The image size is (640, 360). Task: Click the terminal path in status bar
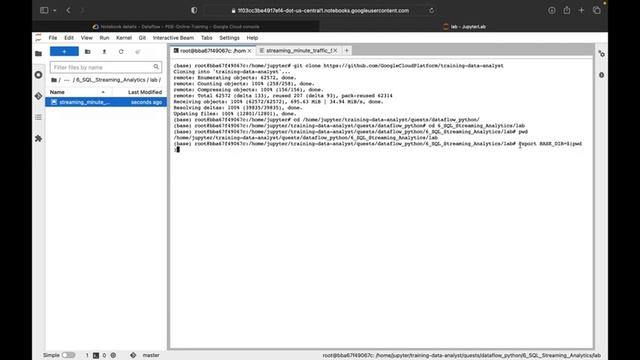pyautogui.click(x=462, y=356)
